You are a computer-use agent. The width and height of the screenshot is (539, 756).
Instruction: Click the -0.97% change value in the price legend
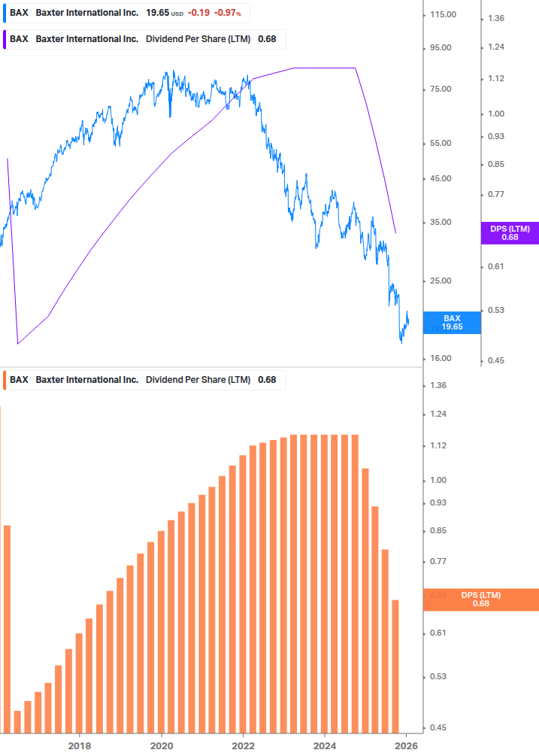(x=228, y=13)
